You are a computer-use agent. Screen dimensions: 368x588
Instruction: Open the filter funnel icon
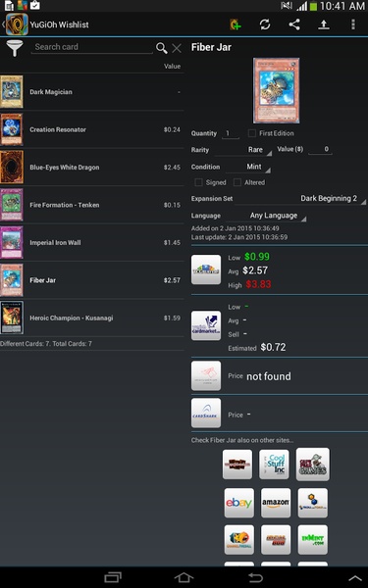tap(15, 48)
